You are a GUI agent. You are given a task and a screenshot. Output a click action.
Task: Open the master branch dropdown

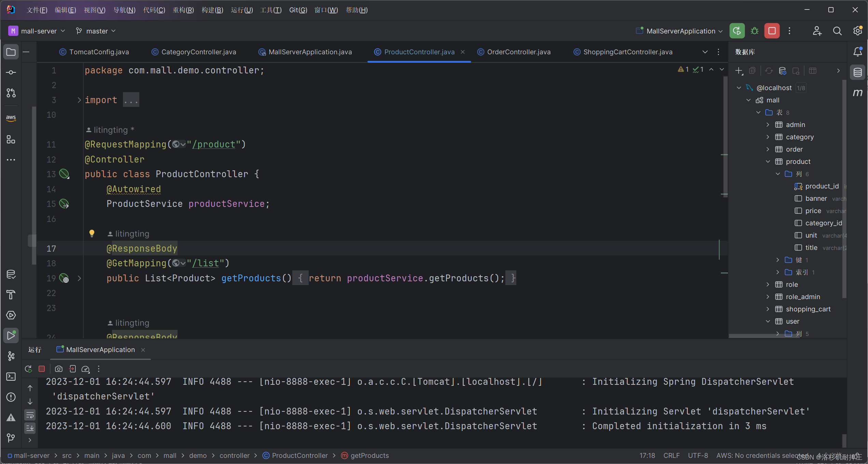pos(96,31)
